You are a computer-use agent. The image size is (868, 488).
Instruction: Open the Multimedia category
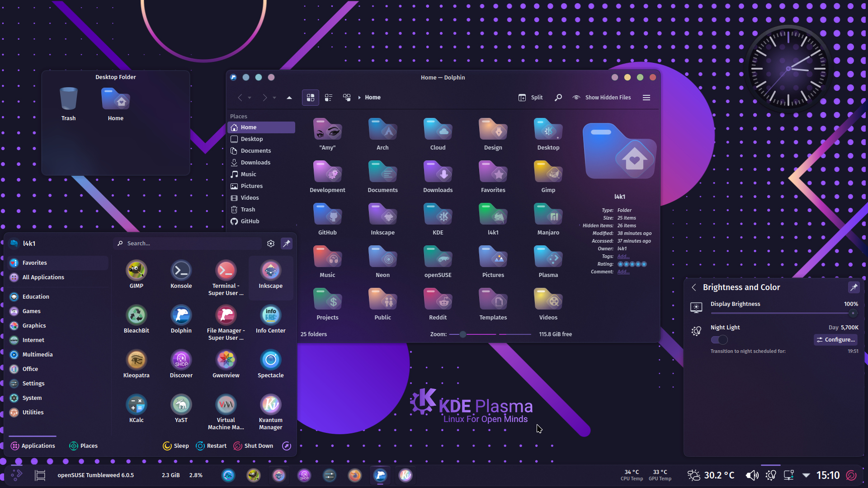pos(58,355)
